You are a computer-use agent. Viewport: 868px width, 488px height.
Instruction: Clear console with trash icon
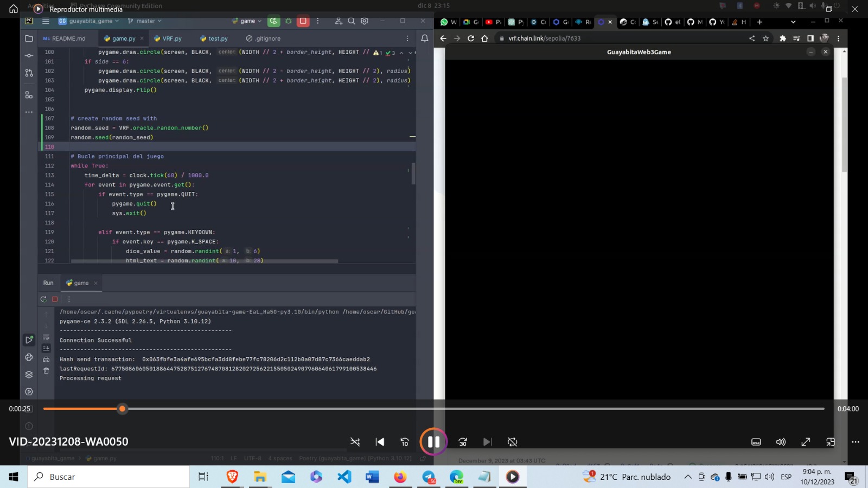(46, 371)
